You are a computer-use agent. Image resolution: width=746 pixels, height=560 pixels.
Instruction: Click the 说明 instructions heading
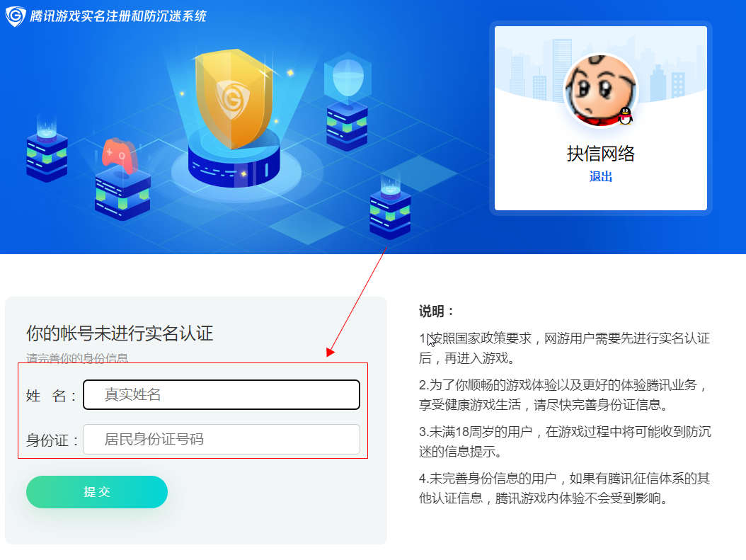pos(436,312)
